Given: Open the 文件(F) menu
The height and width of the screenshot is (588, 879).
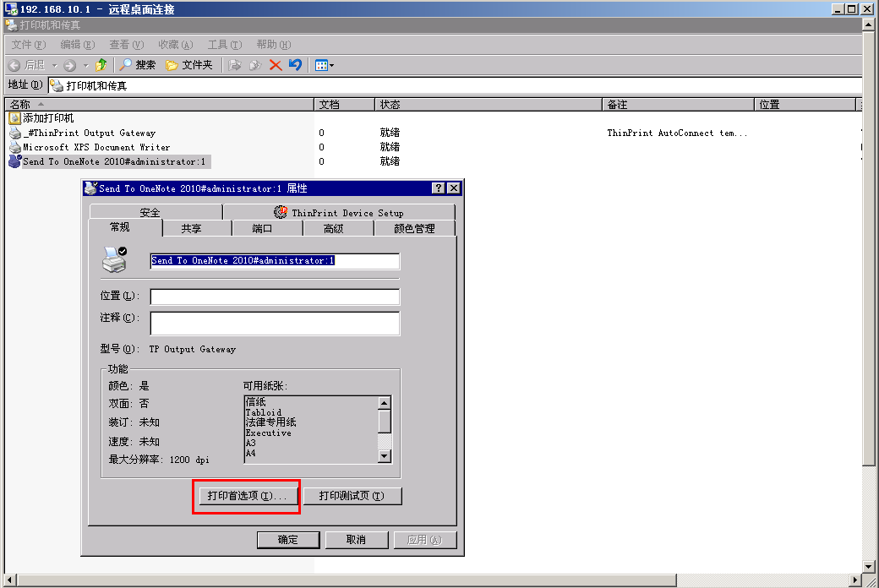Looking at the screenshot, I should 29,45.
